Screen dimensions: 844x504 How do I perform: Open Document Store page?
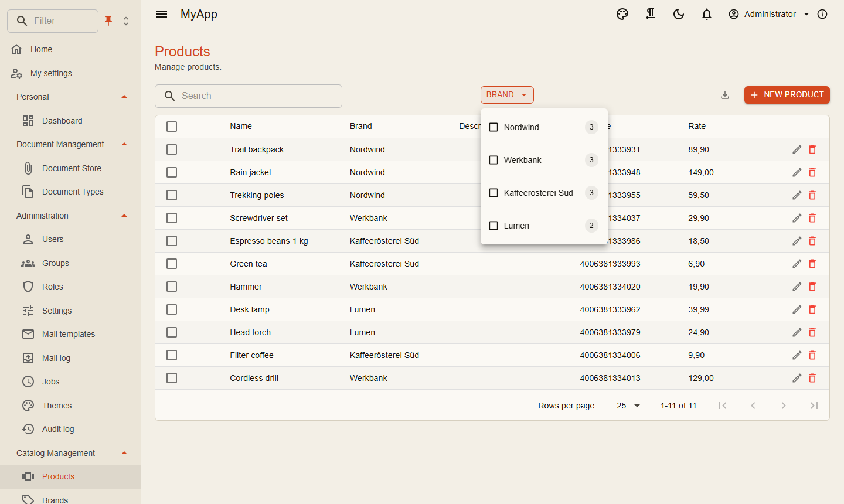point(70,168)
